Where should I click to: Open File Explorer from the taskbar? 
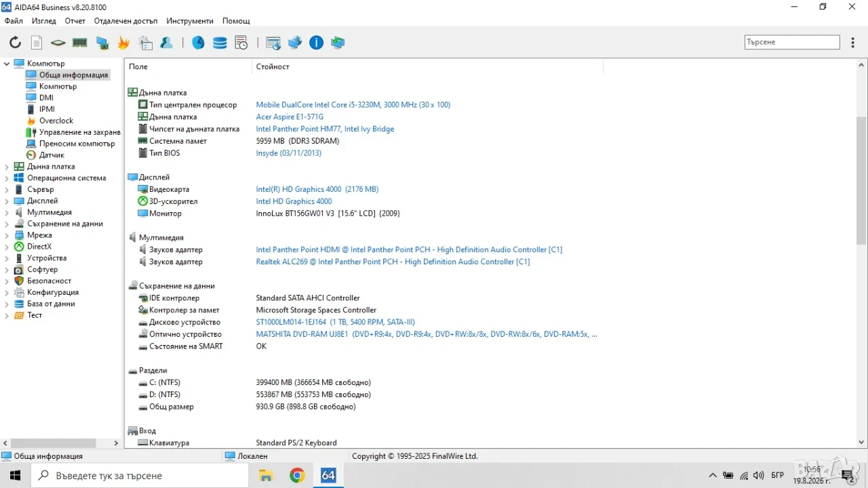coord(266,475)
